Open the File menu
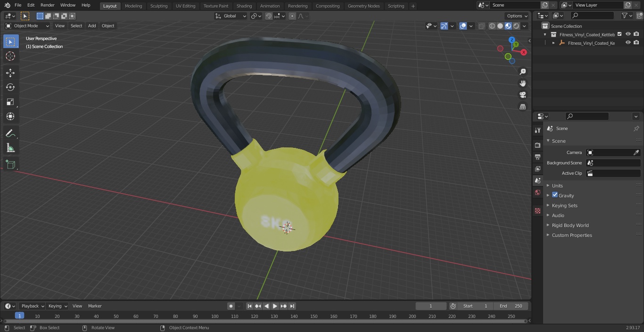Screen dimensions: 644x332 point(18,5)
